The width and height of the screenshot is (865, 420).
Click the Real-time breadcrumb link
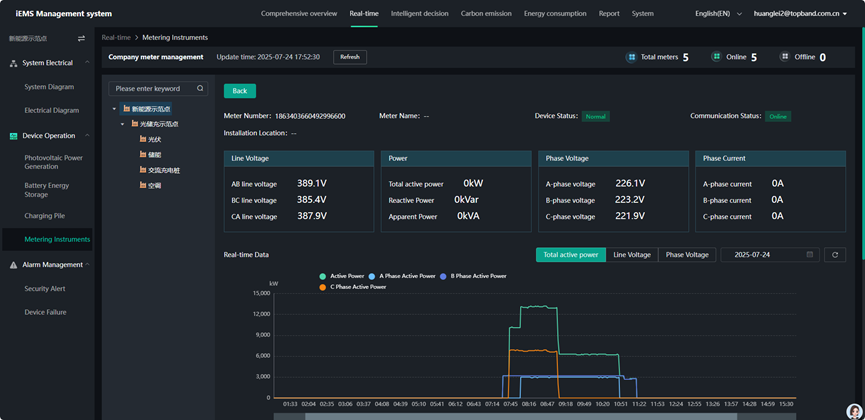pos(116,38)
